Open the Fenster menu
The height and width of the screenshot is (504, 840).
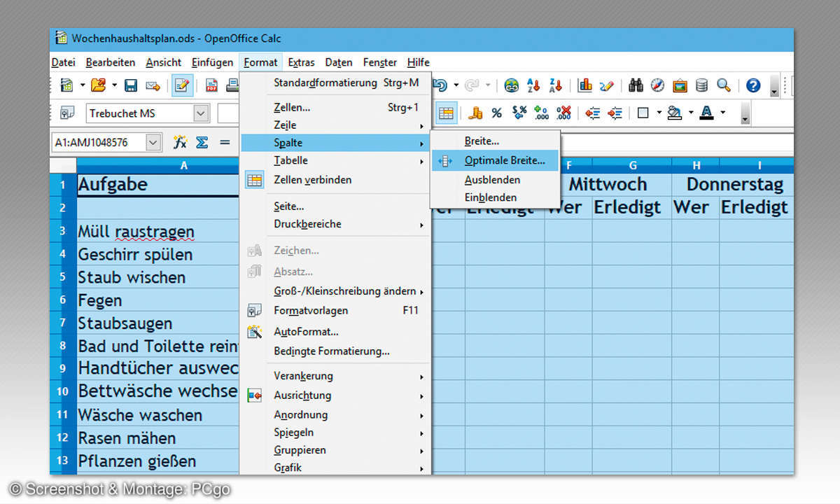coord(381,62)
